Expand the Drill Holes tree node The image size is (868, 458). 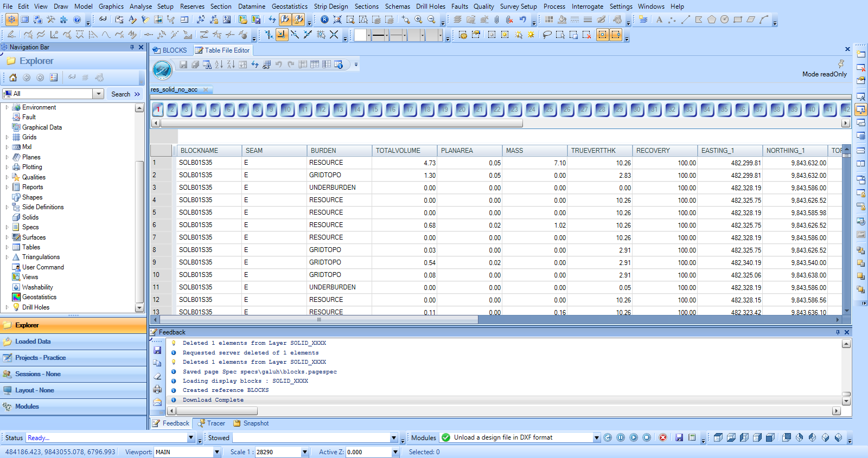[7, 307]
